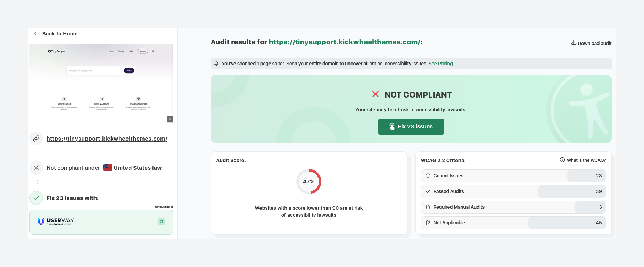Image resolution: width=644 pixels, height=267 pixels.
Task: Go Back to Home
Action: (x=60, y=34)
